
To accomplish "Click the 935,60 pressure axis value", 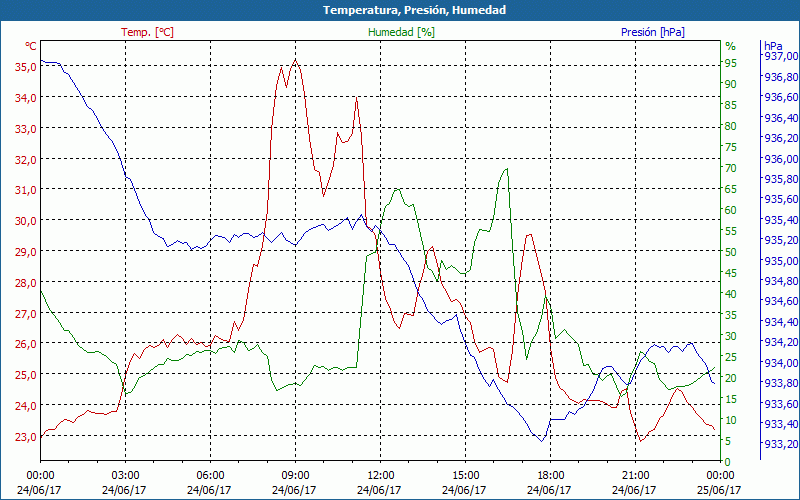I will (x=781, y=199).
